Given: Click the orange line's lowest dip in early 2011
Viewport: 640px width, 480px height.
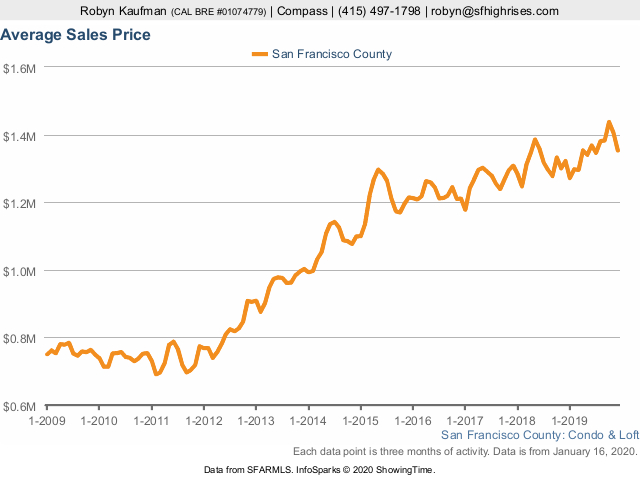Looking at the screenshot, I should point(156,373).
